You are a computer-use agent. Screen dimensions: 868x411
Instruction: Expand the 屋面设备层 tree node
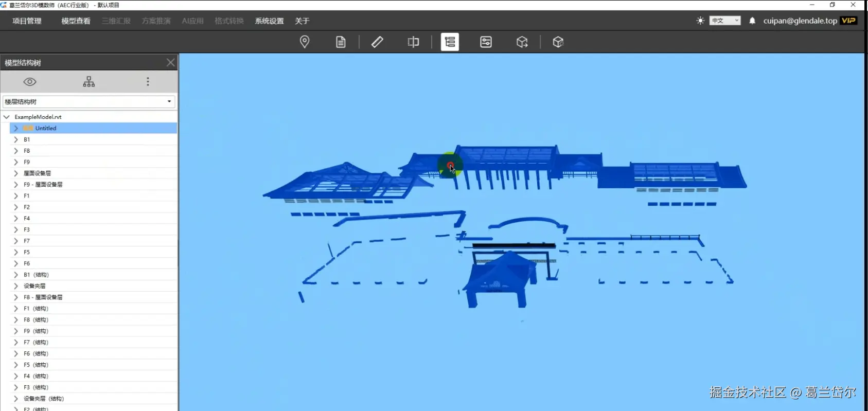[x=16, y=173]
